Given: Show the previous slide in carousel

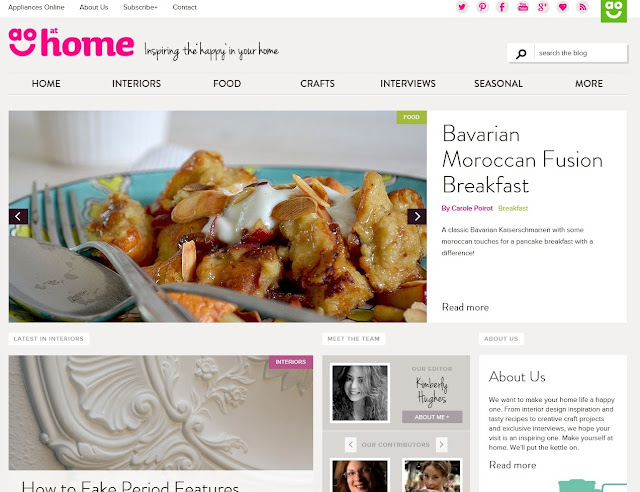Looking at the screenshot, I should tap(18, 216).
